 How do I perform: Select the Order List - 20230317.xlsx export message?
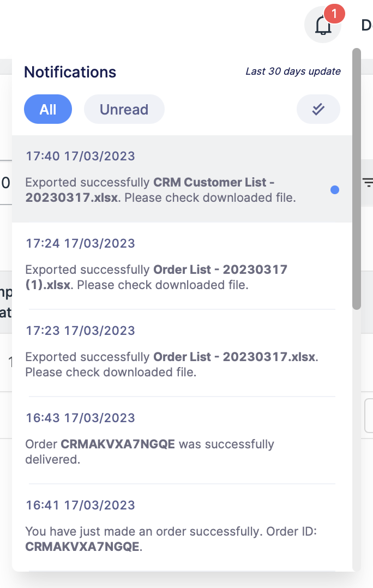click(x=171, y=364)
